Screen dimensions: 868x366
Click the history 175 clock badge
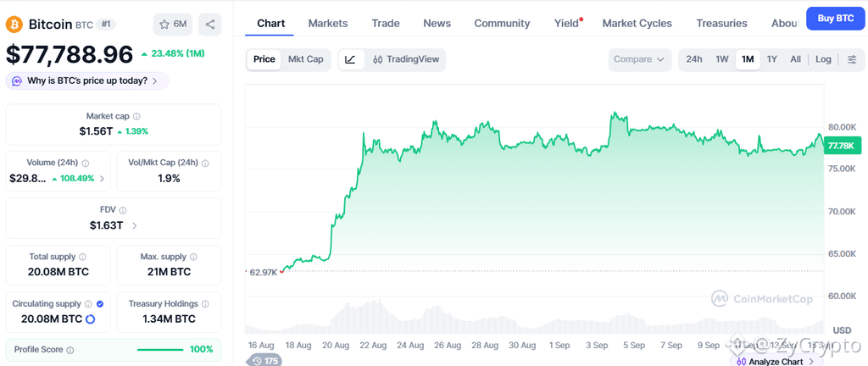click(264, 360)
